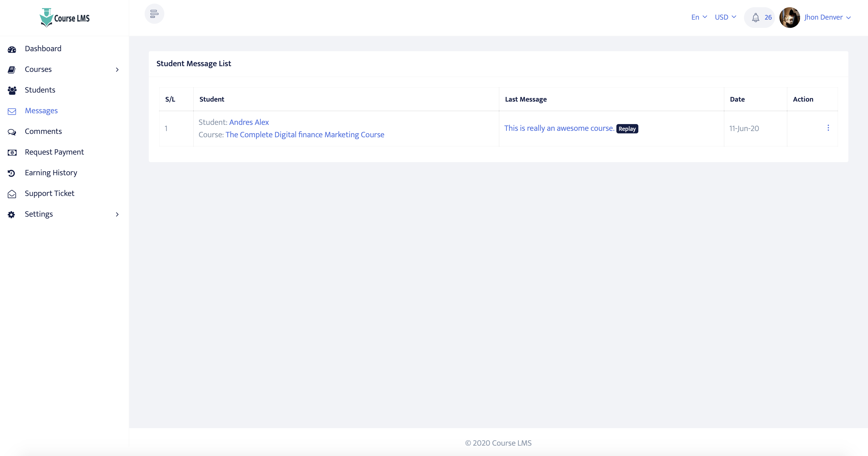Image resolution: width=868 pixels, height=456 pixels.
Task: Open the Comments menu item
Action: pos(43,131)
